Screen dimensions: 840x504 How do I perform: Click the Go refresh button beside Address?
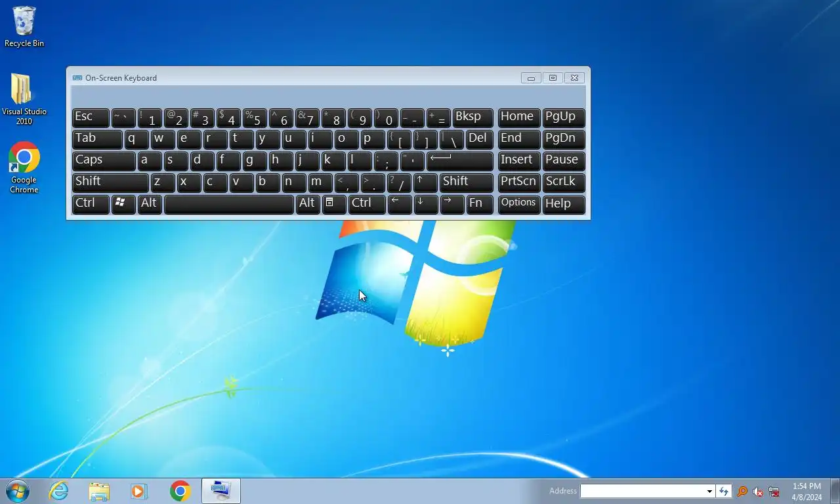(x=724, y=491)
